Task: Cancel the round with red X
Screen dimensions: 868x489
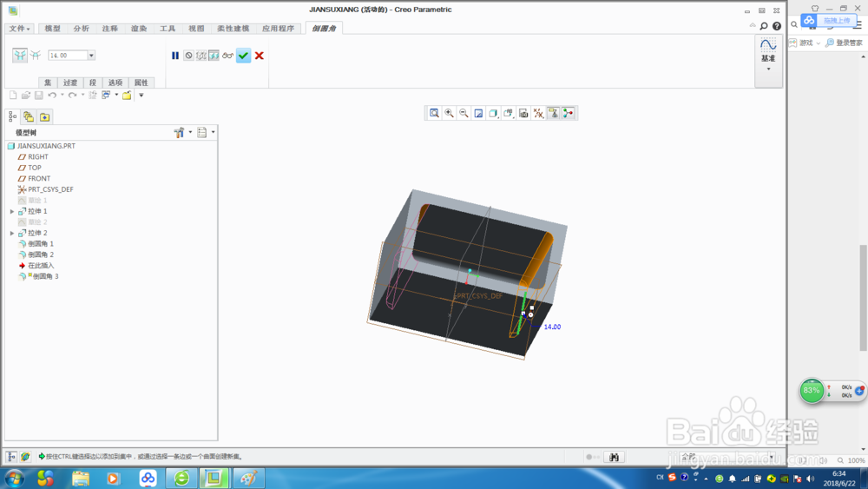Action: (259, 56)
